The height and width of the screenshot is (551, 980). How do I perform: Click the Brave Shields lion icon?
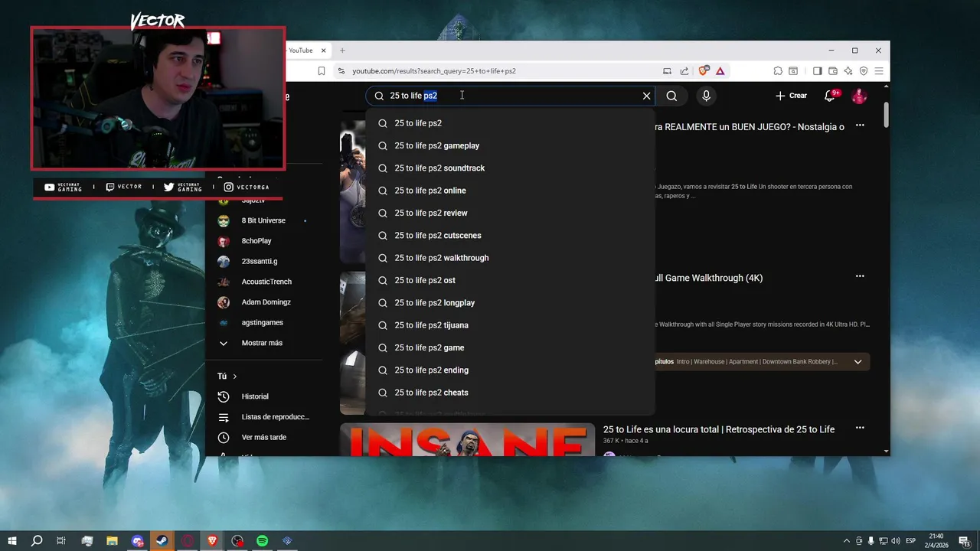(704, 70)
